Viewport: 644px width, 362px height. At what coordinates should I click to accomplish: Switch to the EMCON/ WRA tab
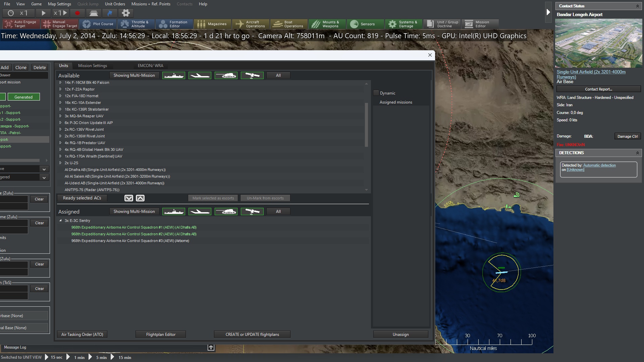point(151,66)
